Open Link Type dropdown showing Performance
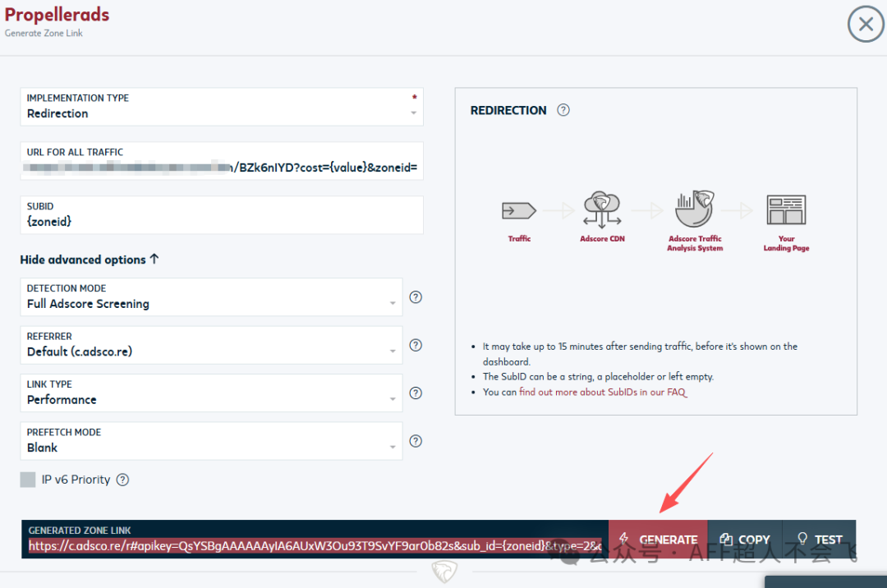Viewport: 887px width, 588px height. pyautogui.click(x=212, y=393)
